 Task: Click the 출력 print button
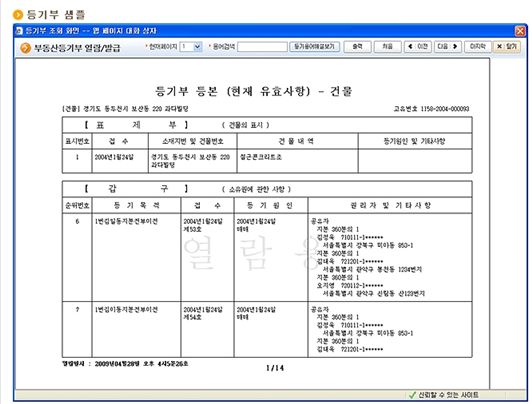click(x=357, y=46)
